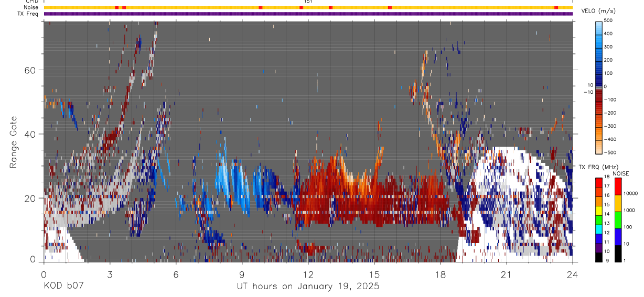This screenshot has height=297, width=644.
Task: Select the orange 15–16 MHz frequency swatch
Action: click(x=599, y=202)
